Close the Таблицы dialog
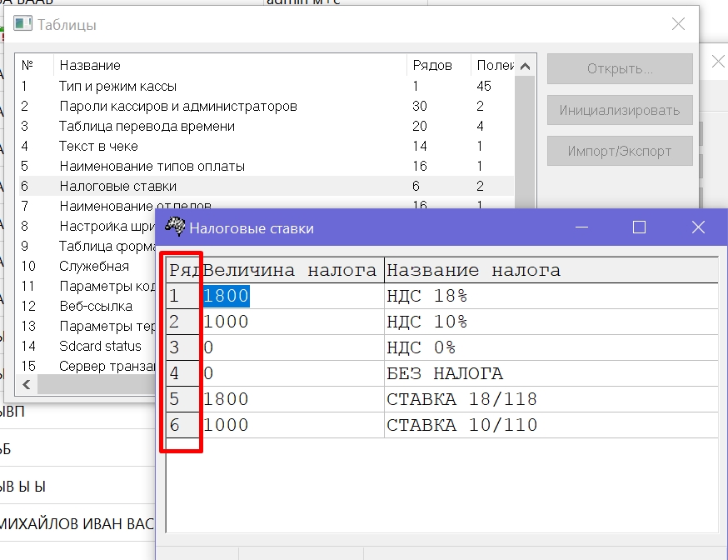 pos(678,23)
